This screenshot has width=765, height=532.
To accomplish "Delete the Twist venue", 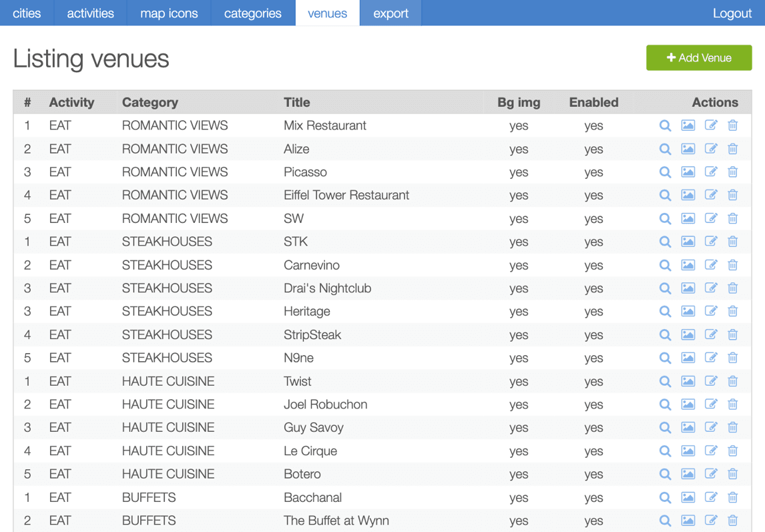I will coord(733,381).
